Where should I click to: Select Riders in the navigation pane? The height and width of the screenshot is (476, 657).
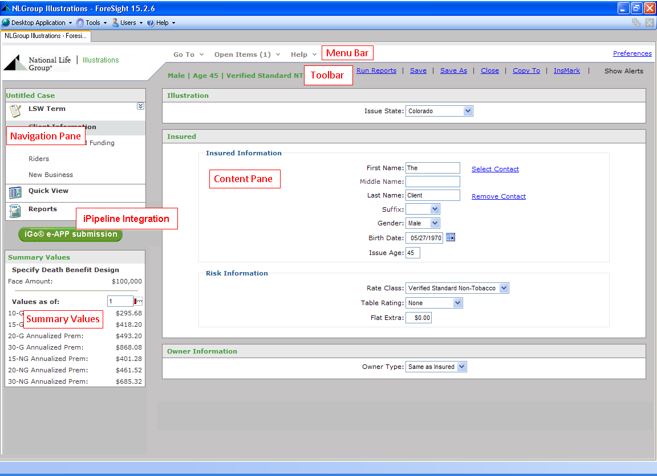click(x=39, y=159)
